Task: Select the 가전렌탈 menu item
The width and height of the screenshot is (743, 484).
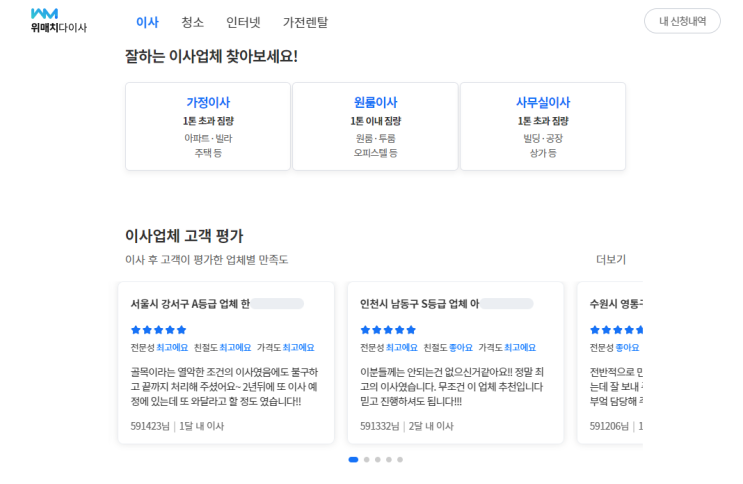Action: (x=305, y=22)
